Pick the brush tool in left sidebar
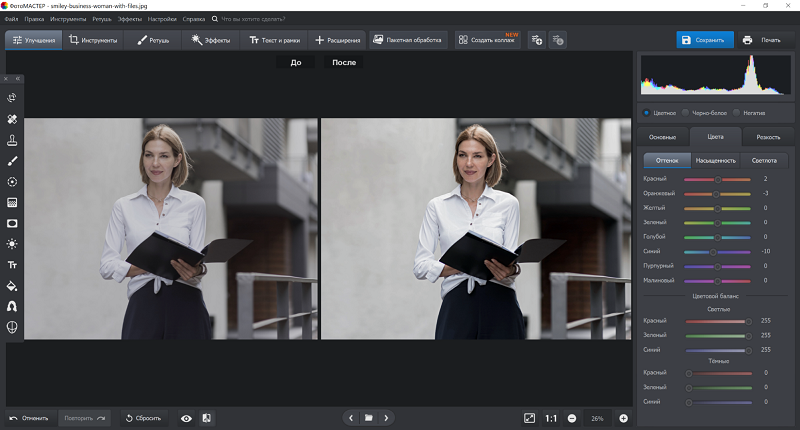 coord(12,161)
